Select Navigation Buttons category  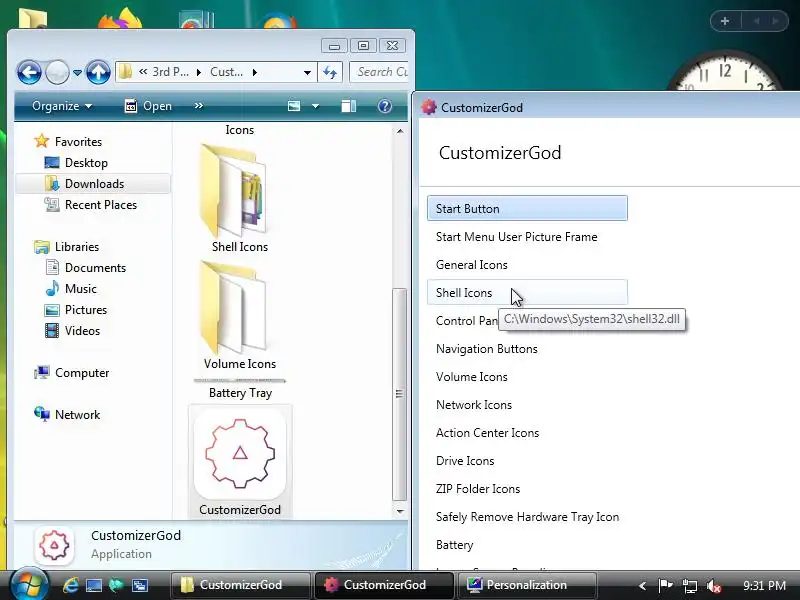click(527, 349)
